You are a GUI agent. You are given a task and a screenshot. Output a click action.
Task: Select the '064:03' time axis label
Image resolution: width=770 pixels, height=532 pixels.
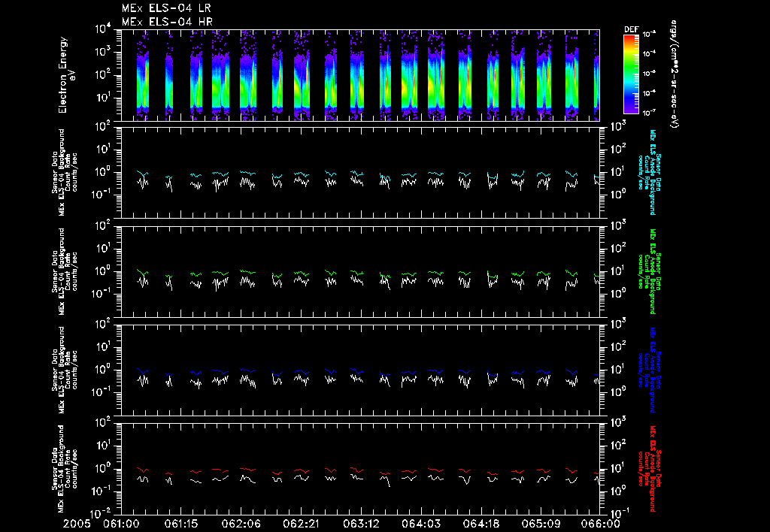(420, 524)
